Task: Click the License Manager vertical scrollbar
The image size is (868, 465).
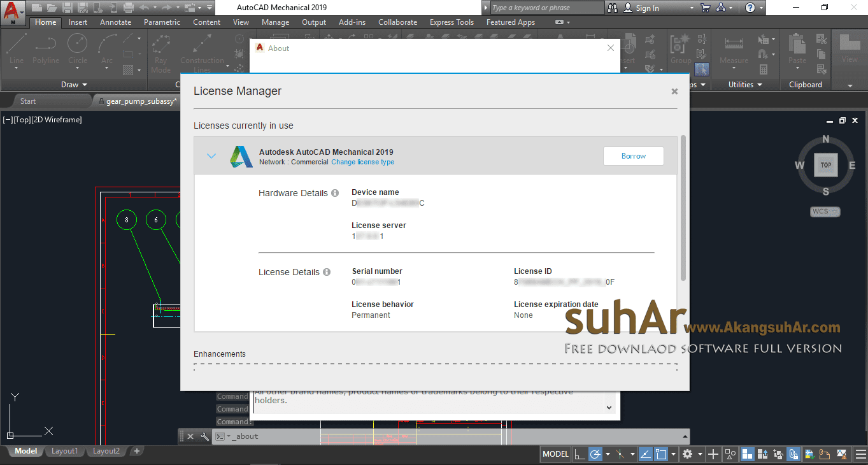Action: click(x=684, y=208)
